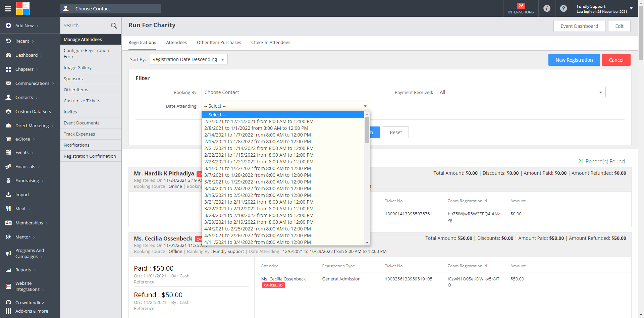644x318 pixels.
Task: Click the Add New plus icon
Action: 8,25
